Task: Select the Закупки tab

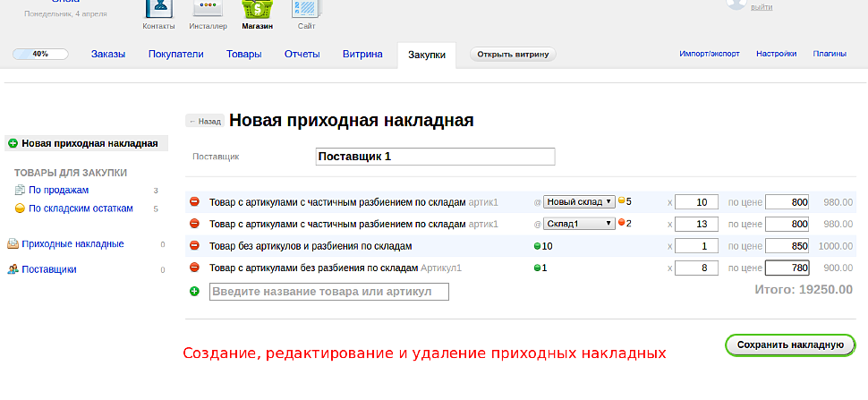Action: click(427, 55)
